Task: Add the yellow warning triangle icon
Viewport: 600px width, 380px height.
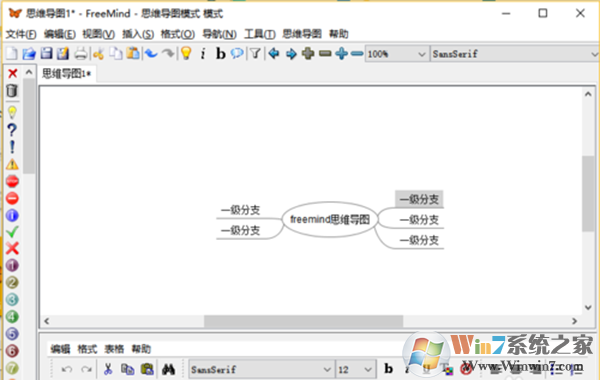Action: coord(12,164)
